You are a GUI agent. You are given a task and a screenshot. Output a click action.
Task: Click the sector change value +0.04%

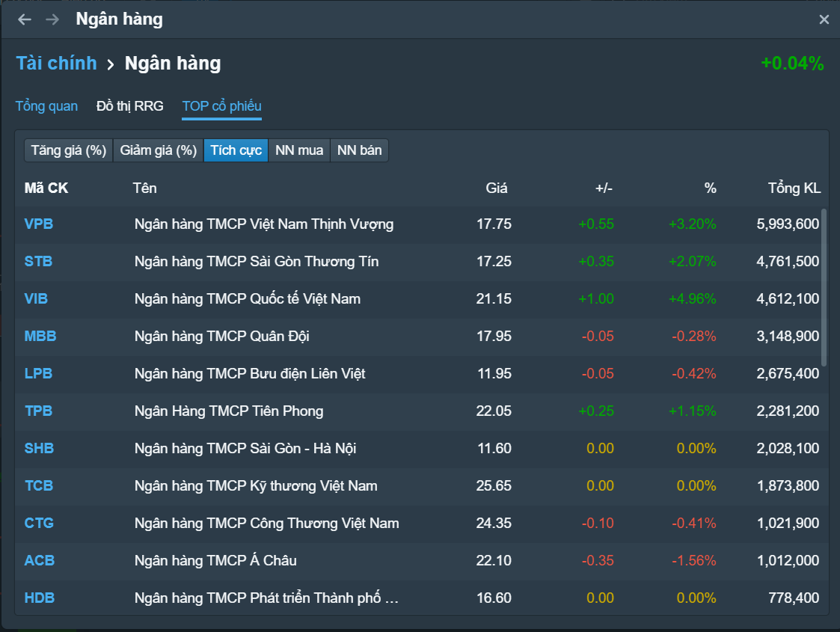pyautogui.click(x=792, y=63)
